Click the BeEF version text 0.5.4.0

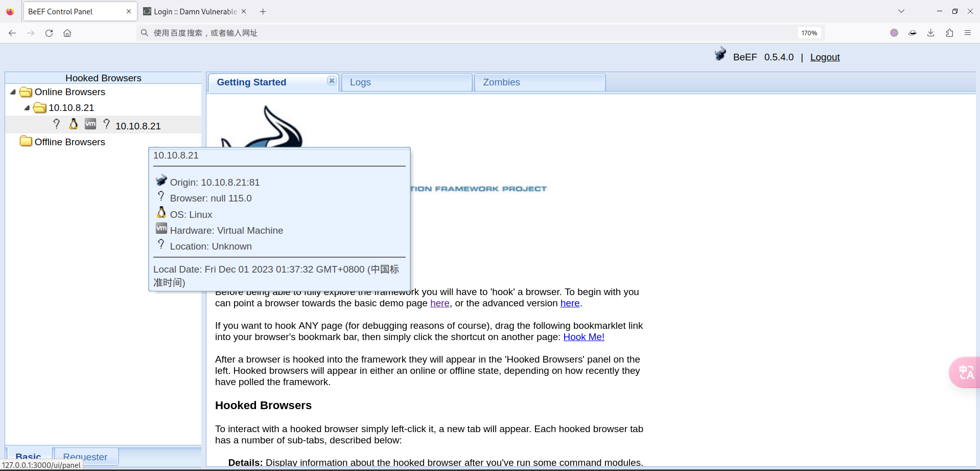pos(779,57)
